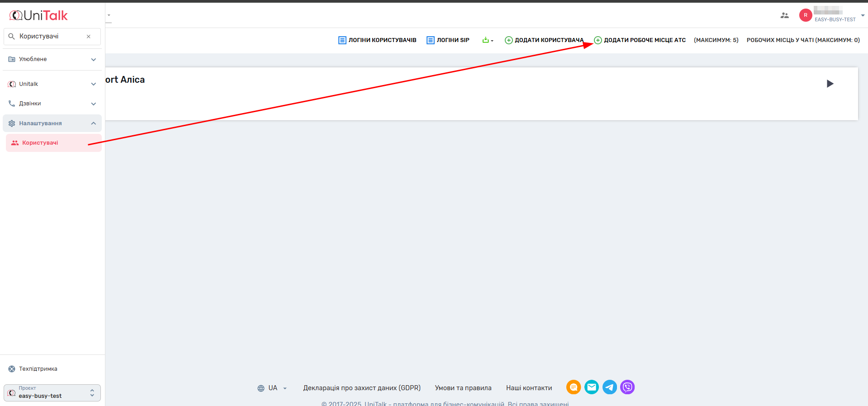Open the Viber contact icon
Viewport: 868px width, 406px height.
tap(627, 387)
